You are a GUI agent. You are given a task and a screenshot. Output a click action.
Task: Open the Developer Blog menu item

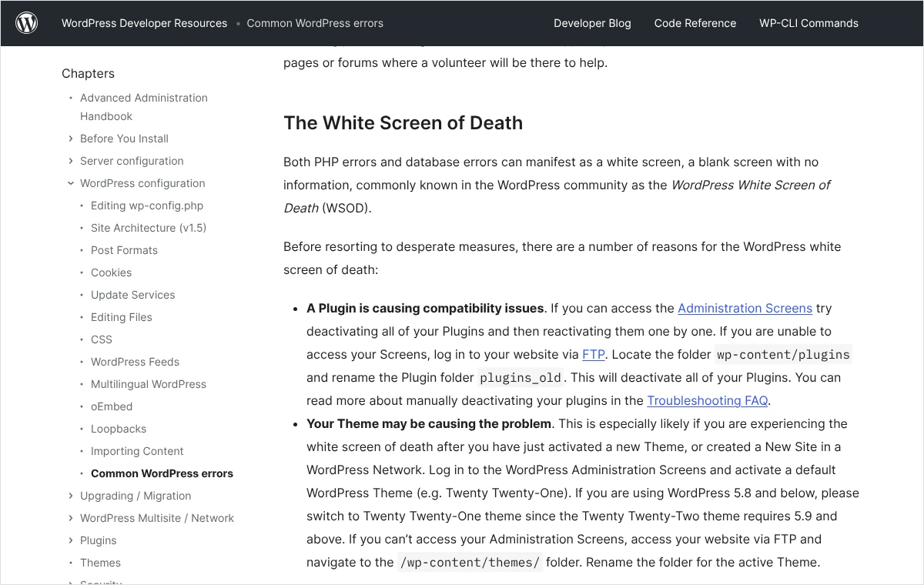592,23
